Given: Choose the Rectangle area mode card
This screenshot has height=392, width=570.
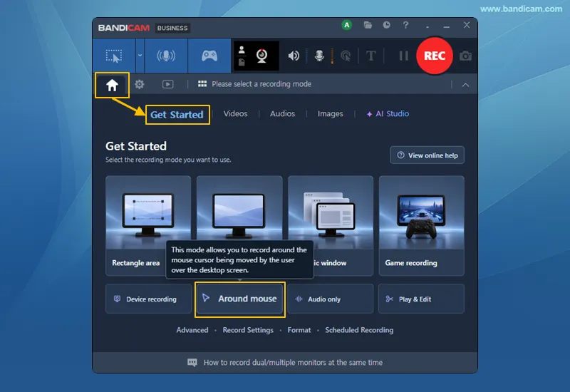Looking at the screenshot, I should click(x=148, y=225).
